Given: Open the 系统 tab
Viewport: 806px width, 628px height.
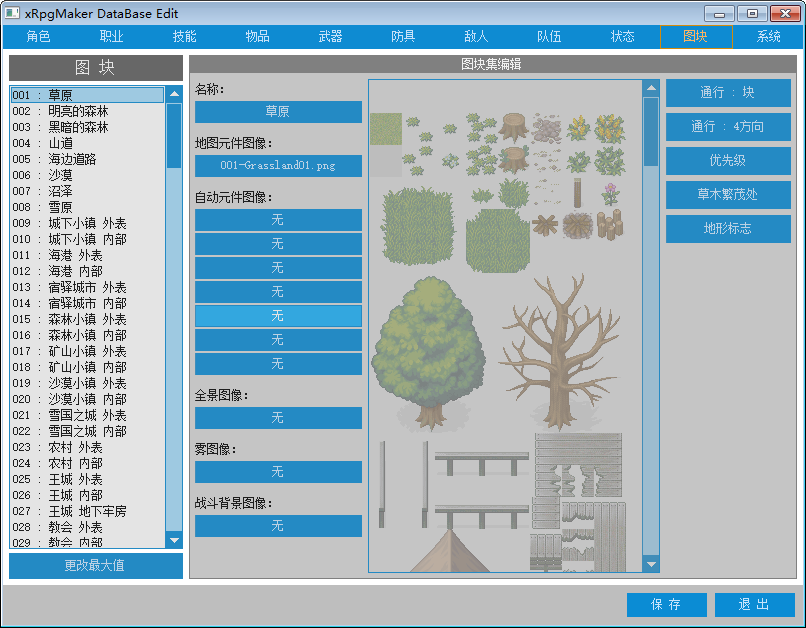Looking at the screenshot, I should pyautogui.click(x=768, y=36).
